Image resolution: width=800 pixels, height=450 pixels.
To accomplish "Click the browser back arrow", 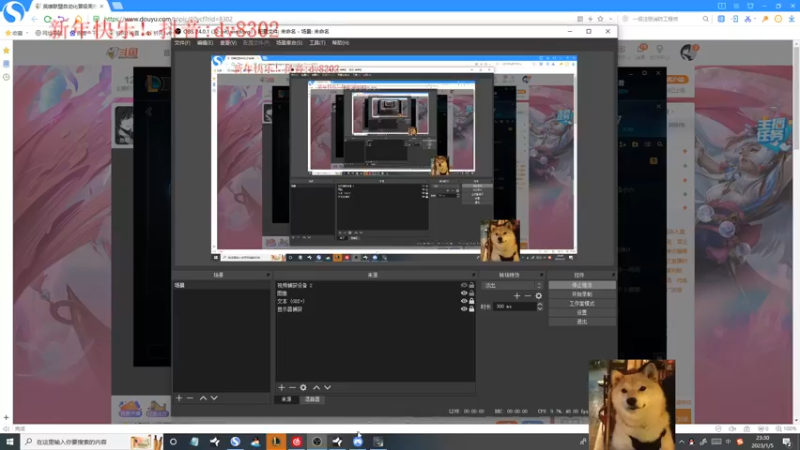I will tap(34, 19).
